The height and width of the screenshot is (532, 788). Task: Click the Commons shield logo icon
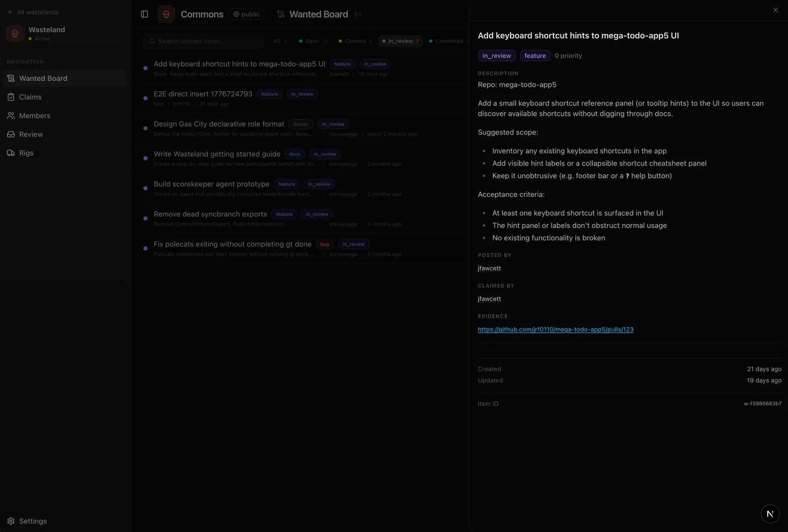point(166,14)
